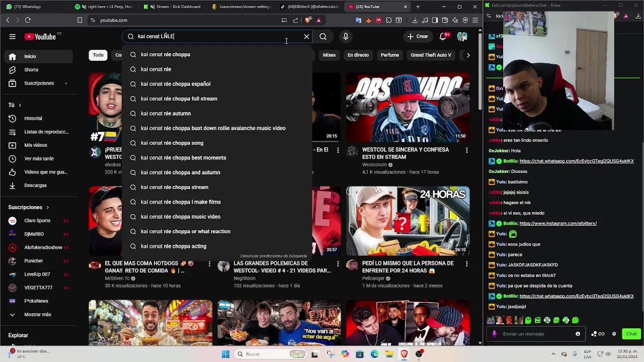The image size is (644, 362).
Task: Open WESTCOL SE SINCERA video thumbnail
Action: point(408,107)
